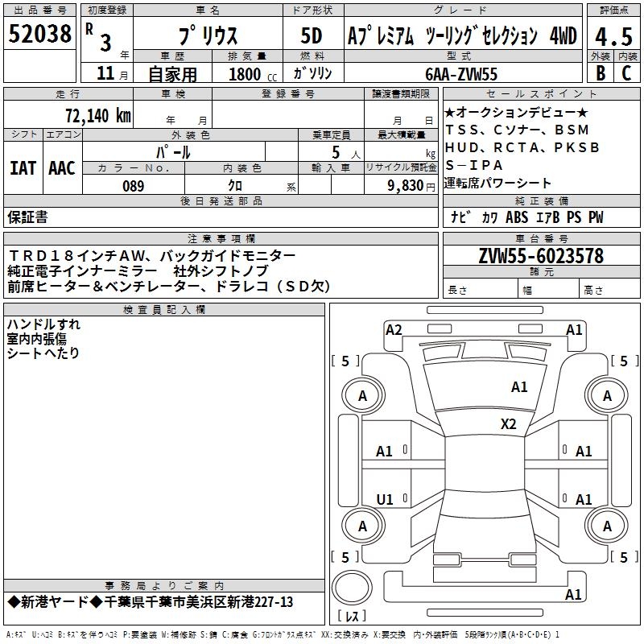644x644 pixels.
Task: Click note 純正電子インナーミラー 社外シフトノブ
Action: pyautogui.click(x=138, y=271)
